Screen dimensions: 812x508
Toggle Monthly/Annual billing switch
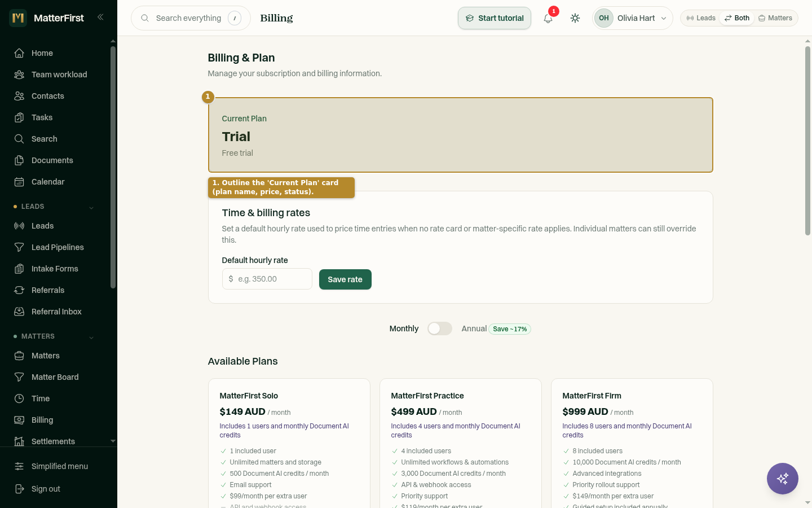tap(440, 329)
